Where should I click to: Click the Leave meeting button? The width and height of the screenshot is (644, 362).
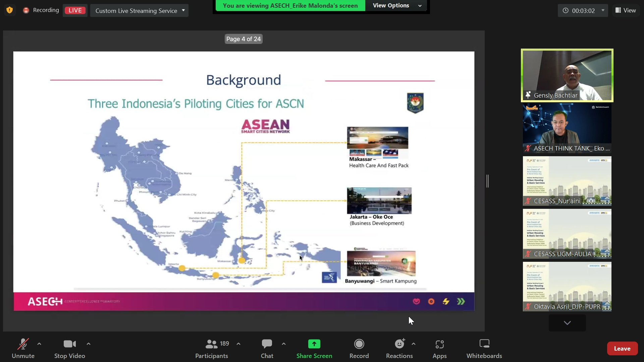tap(622, 348)
